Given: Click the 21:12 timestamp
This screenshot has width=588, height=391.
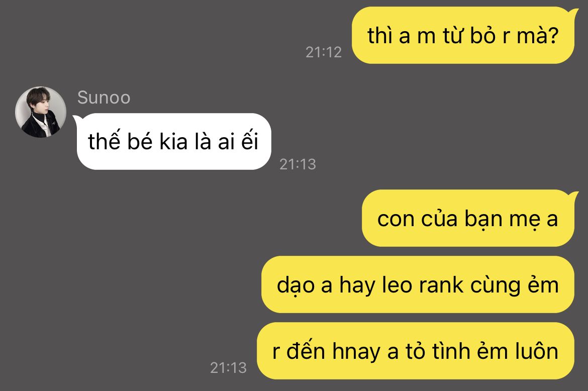Looking at the screenshot, I should pyautogui.click(x=324, y=52).
